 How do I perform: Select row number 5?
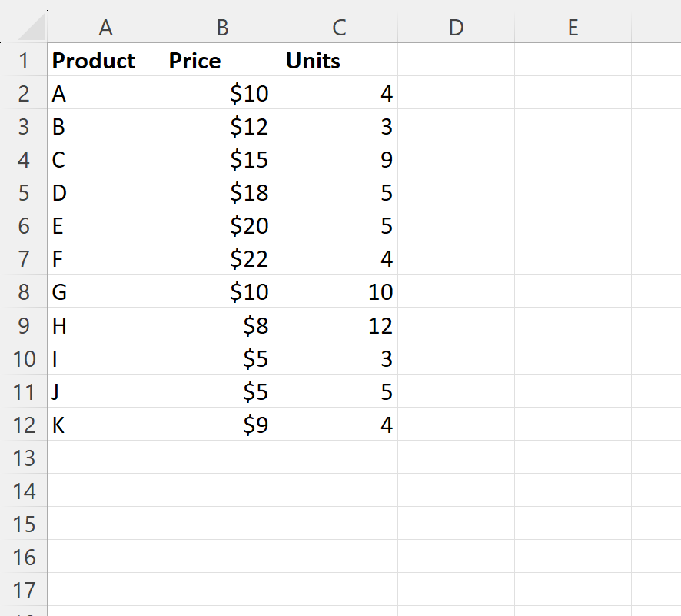point(23,192)
